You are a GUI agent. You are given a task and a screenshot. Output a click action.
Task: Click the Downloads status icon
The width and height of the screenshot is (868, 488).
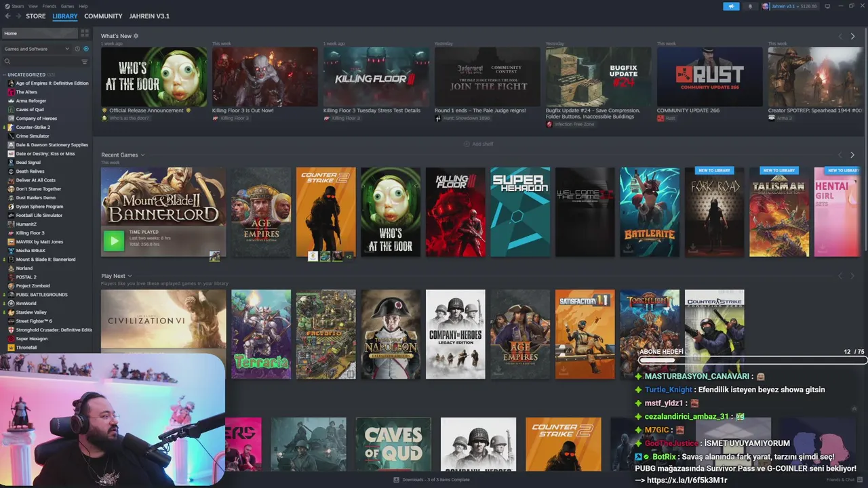pyautogui.click(x=397, y=480)
